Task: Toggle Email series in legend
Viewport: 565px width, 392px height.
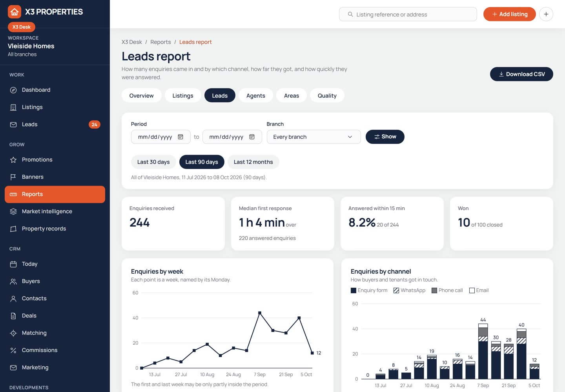Action: pos(479,290)
